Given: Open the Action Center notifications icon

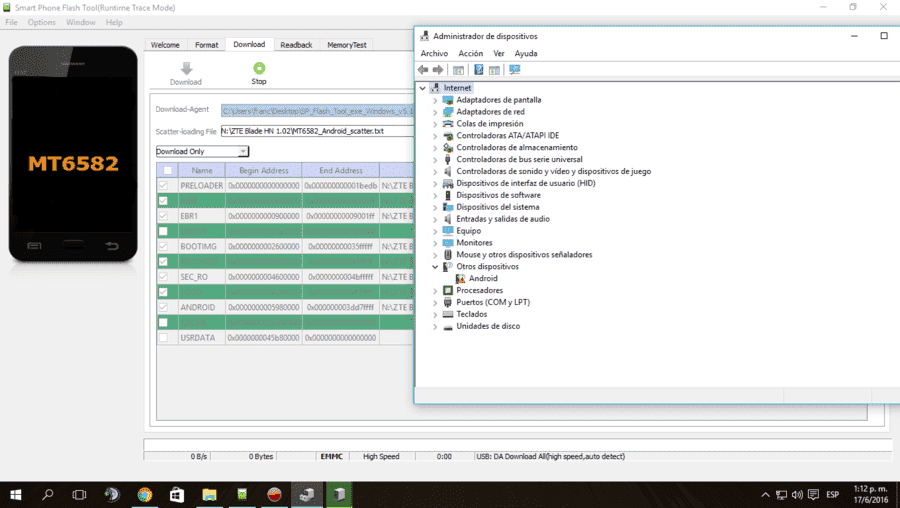Looking at the screenshot, I should click(813, 494).
